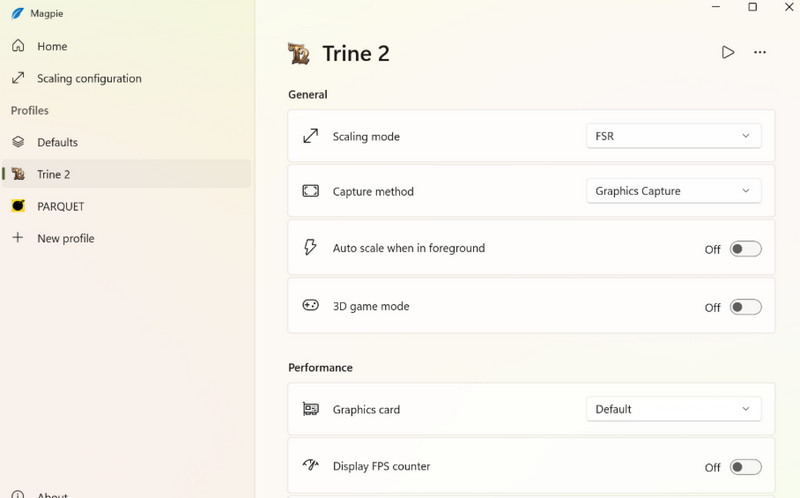Select the Defaults profile
Image resolution: width=800 pixels, height=498 pixels.
point(127,142)
